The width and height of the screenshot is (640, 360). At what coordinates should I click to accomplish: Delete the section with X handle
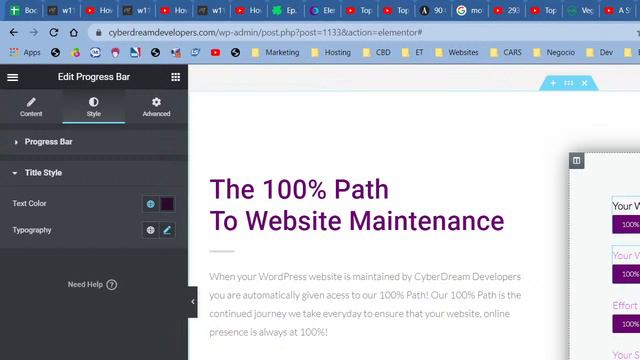(x=584, y=83)
